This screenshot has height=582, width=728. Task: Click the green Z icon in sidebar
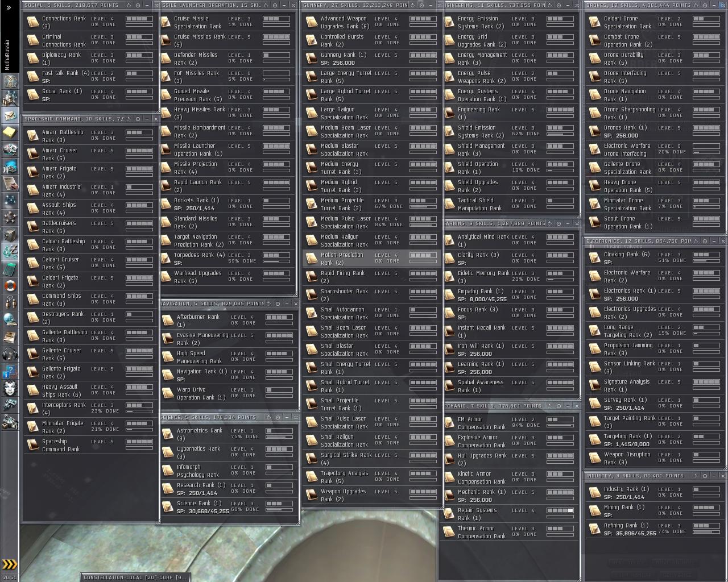(10, 251)
